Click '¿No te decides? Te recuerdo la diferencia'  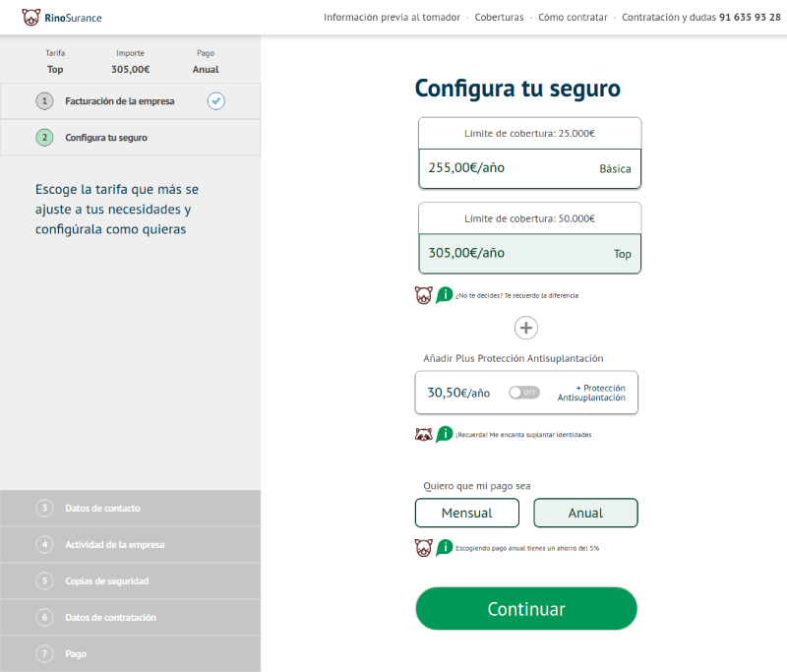[517, 295]
